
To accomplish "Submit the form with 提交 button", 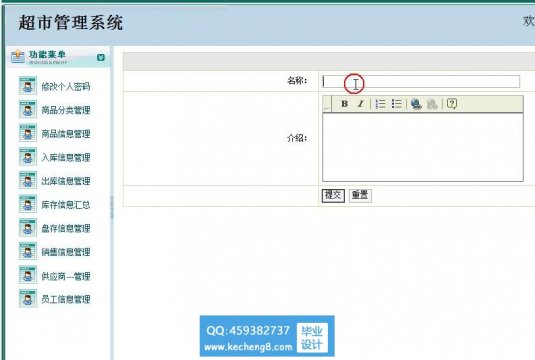I will tap(333, 195).
